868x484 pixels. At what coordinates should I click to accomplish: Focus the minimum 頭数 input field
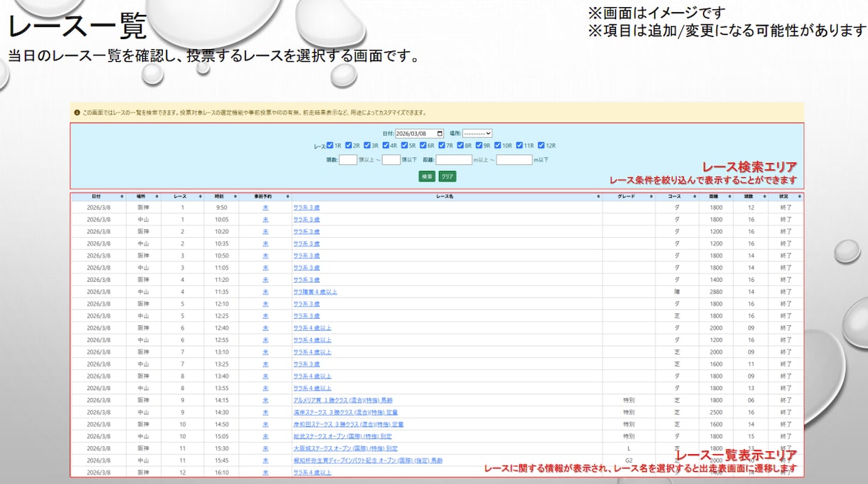tap(348, 160)
